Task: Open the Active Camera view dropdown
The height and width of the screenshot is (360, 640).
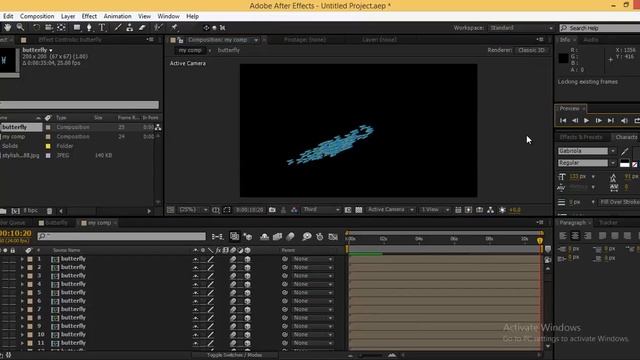Action: click(x=391, y=210)
